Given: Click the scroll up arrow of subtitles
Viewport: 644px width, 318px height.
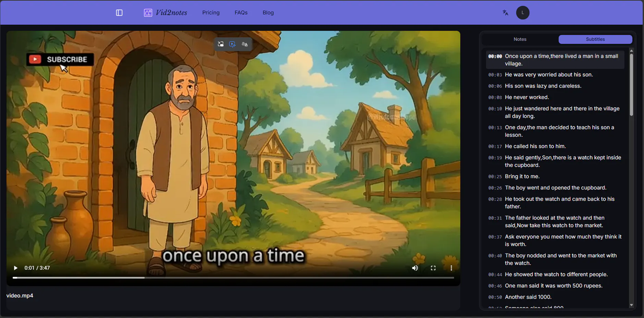Looking at the screenshot, I should coord(631,51).
